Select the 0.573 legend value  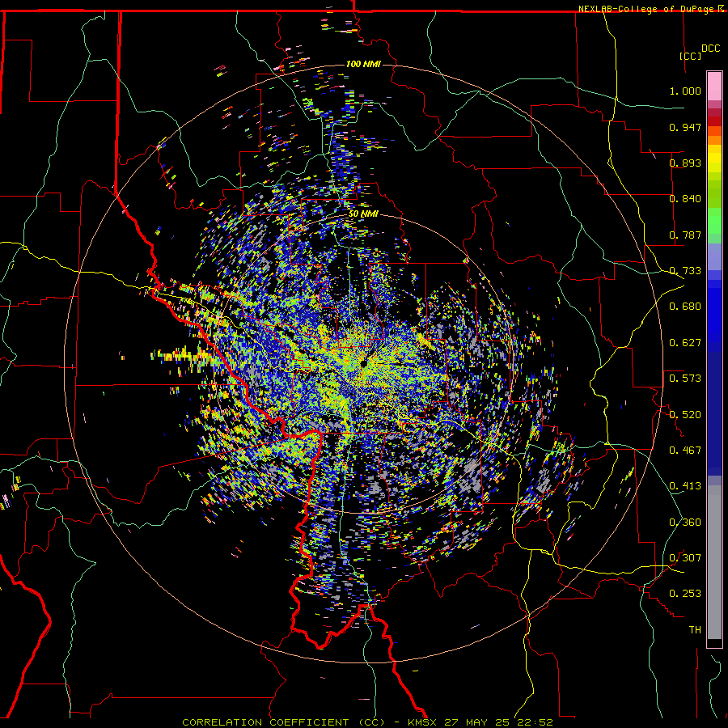685,379
